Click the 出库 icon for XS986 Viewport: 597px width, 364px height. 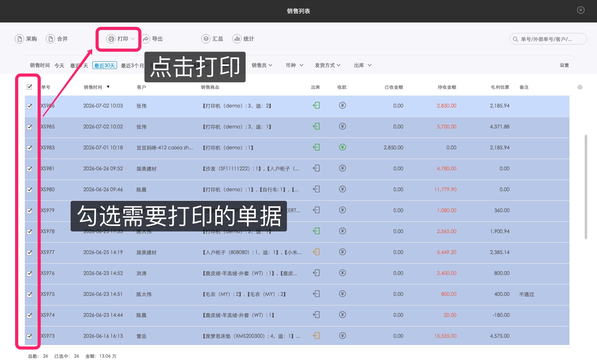click(316, 105)
